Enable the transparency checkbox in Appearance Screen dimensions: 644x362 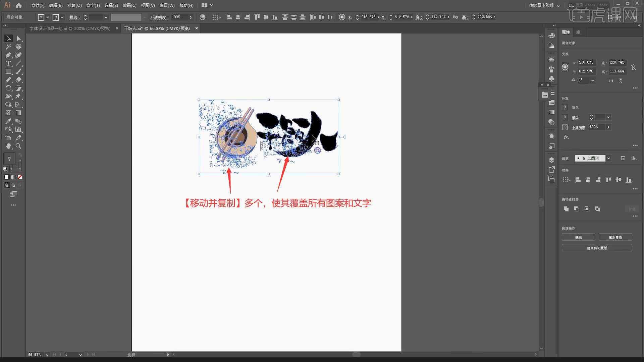pos(565,127)
